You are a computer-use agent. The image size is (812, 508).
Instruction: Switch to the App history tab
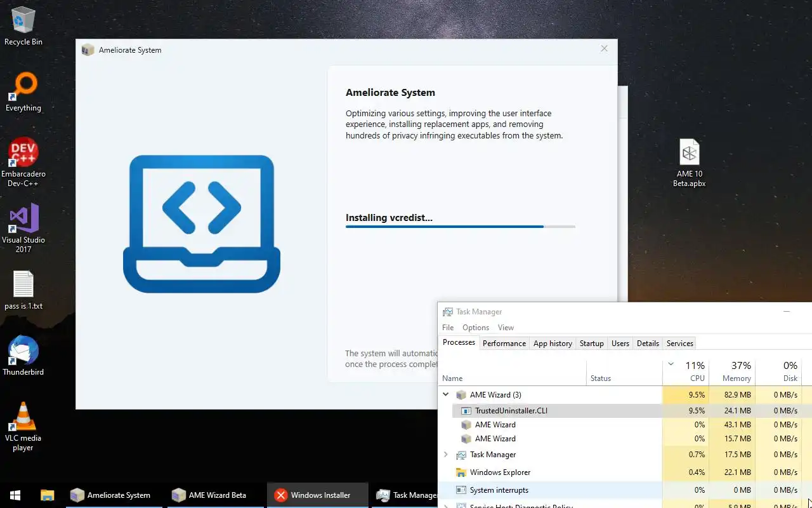coord(553,344)
